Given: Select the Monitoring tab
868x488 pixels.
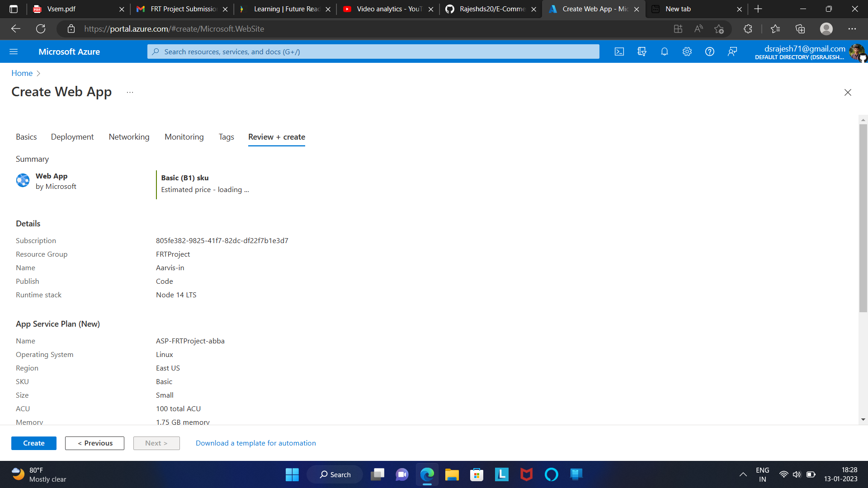Looking at the screenshot, I should tap(184, 137).
